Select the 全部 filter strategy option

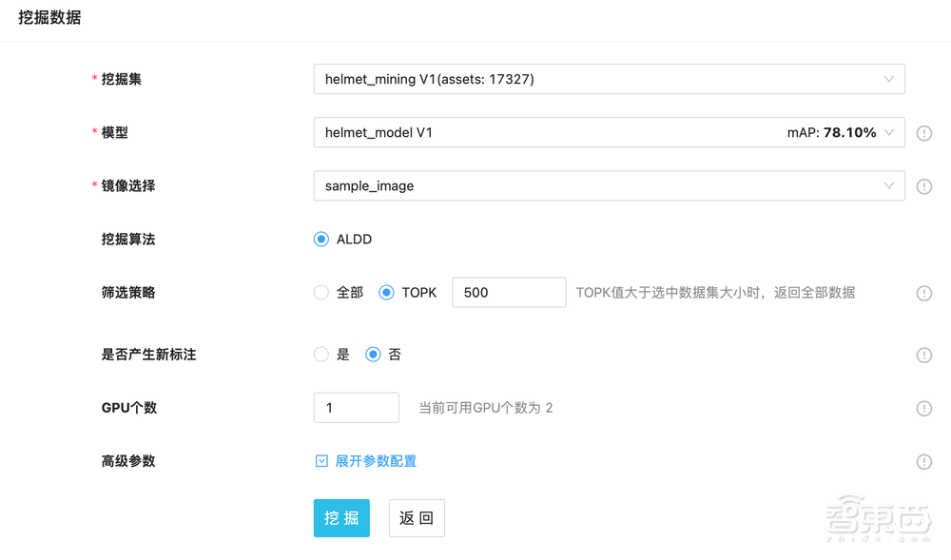pyautogui.click(x=320, y=293)
